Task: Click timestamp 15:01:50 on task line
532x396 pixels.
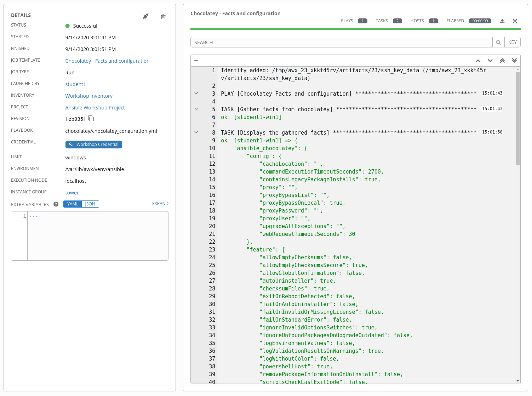Action: tap(492, 132)
